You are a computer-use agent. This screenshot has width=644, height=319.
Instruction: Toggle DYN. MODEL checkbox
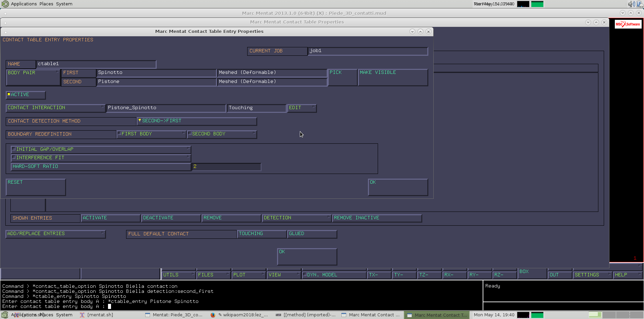click(x=334, y=275)
